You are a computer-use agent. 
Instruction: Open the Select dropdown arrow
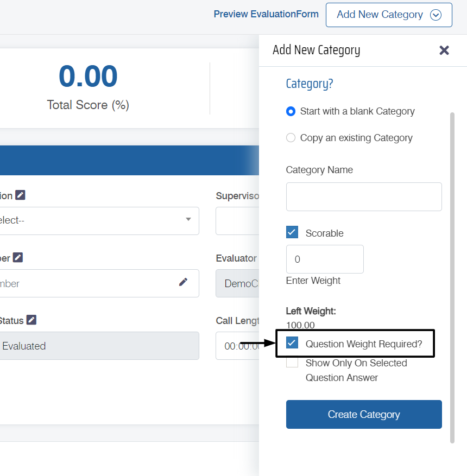[x=188, y=219]
